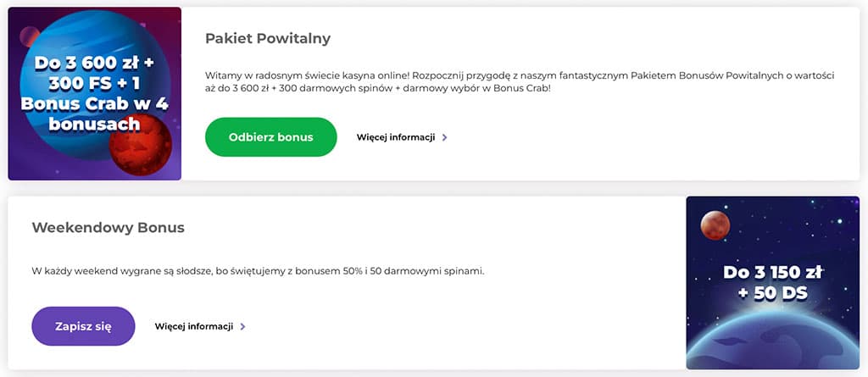The height and width of the screenshot is (377, 868).
Task: Click small planet in welcome banner's top-left corner
Action: pyautogui.click(x=29, y=36)
